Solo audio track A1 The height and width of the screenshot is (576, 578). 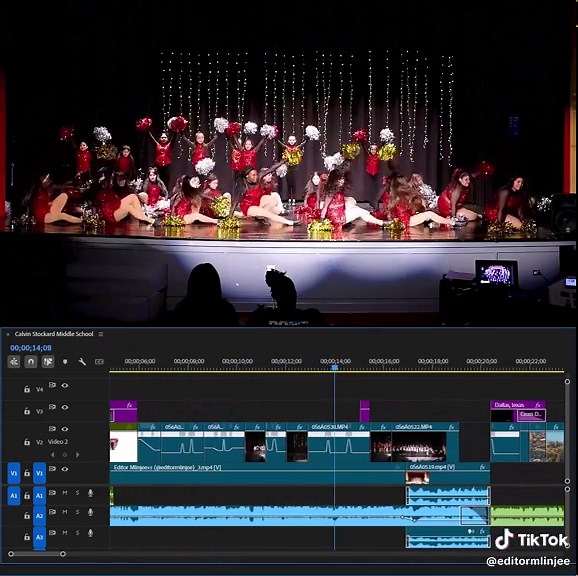click(77, 493)
